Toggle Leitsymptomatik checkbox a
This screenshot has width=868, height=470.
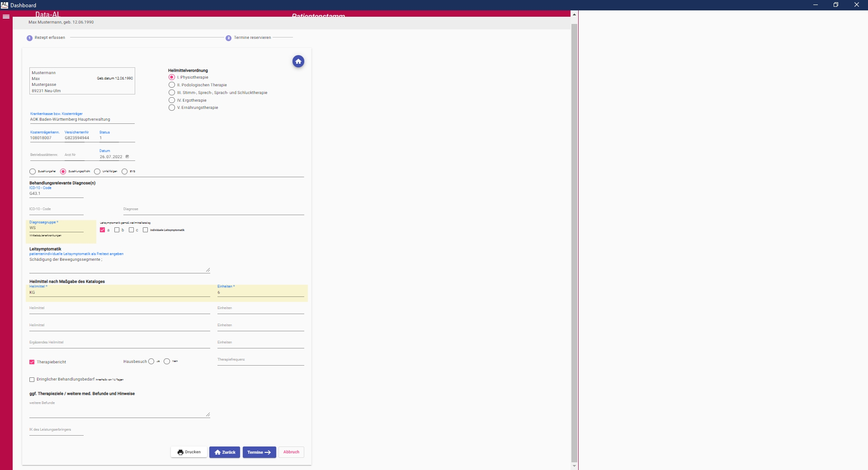pos(103,230)
